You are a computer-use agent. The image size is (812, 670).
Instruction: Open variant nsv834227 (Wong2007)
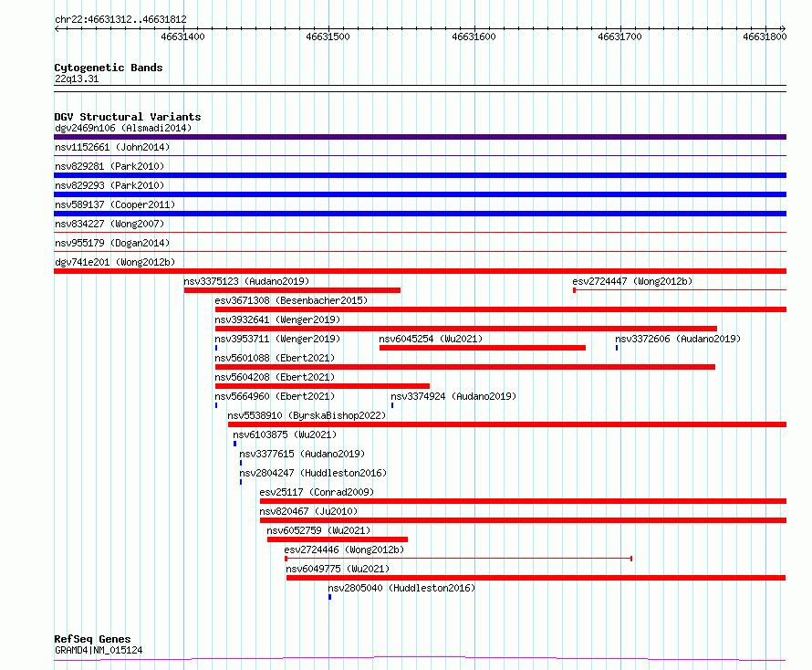point(109,224)
